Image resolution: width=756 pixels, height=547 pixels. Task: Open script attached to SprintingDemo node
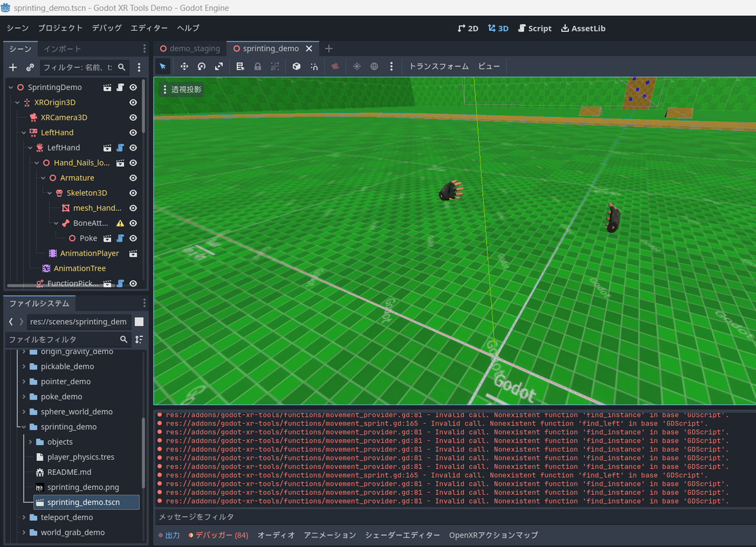(120, 87)
